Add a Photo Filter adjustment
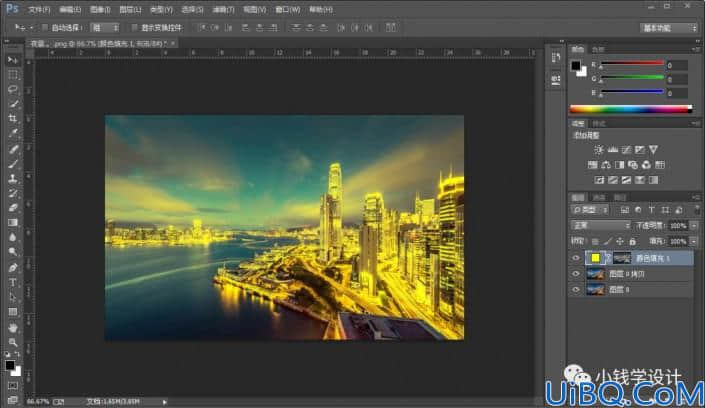 click(x=633, y=165)
